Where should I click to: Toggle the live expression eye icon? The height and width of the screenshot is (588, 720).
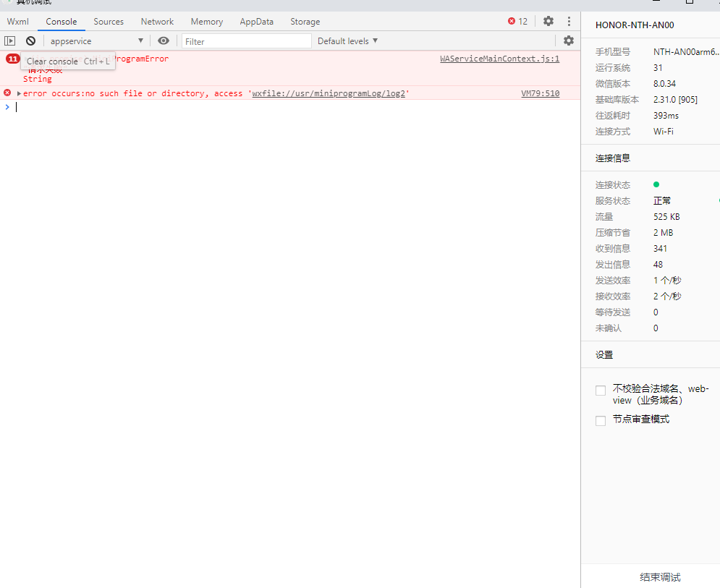click(164, 41)
